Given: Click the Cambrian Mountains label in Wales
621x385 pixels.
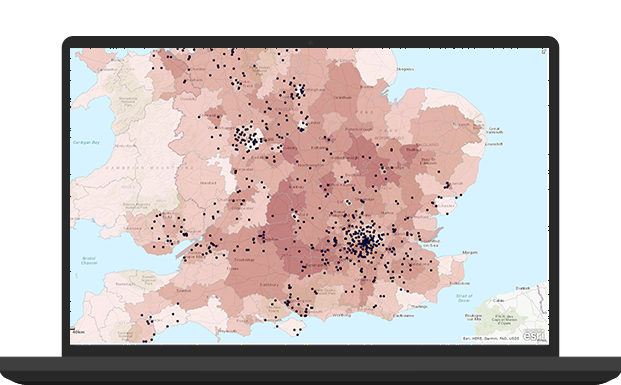Looking at the screenshot, I should (150, 168).
